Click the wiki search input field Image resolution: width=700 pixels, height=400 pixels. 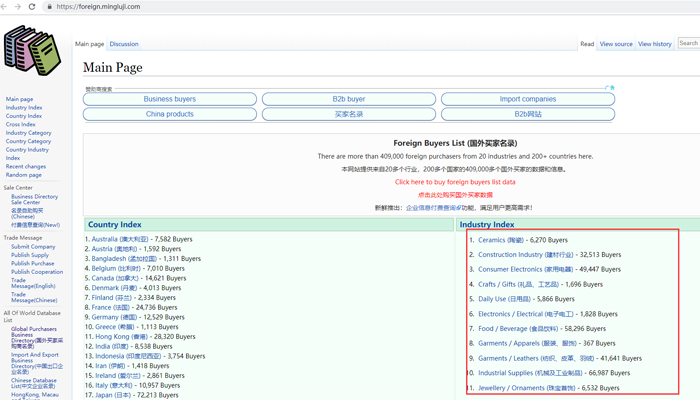click(x=688, y=43)
